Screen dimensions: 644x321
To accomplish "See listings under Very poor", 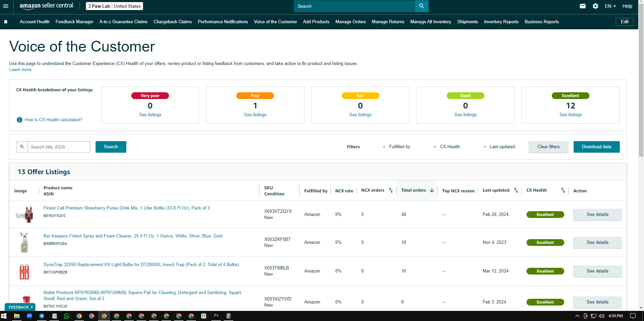I will pos(150,115).
